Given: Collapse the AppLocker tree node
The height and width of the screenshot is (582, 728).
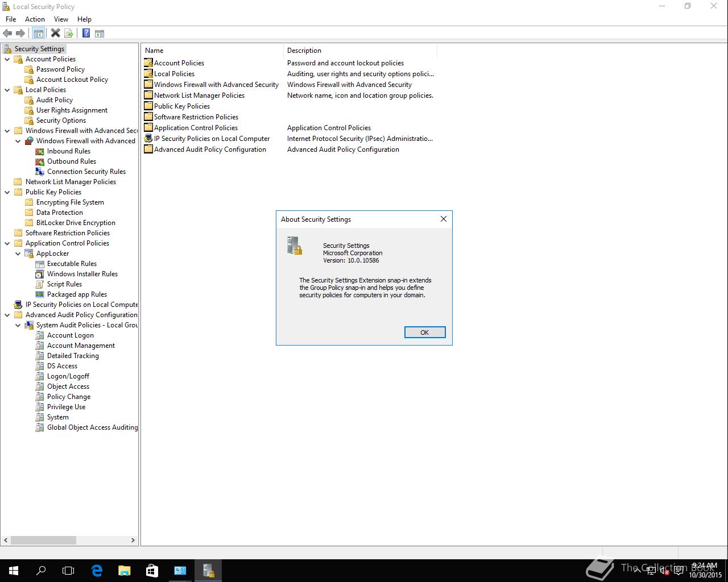Looking at the screenshot, I should coord(18,253).
